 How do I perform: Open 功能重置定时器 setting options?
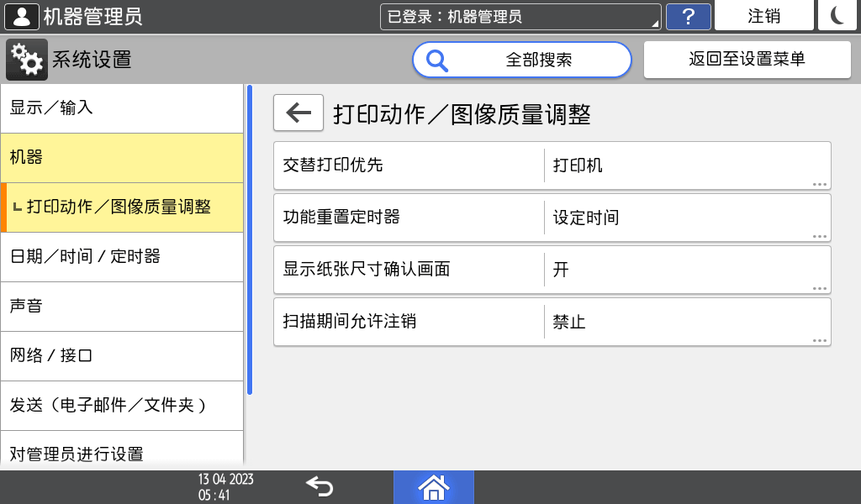point(552,218)
